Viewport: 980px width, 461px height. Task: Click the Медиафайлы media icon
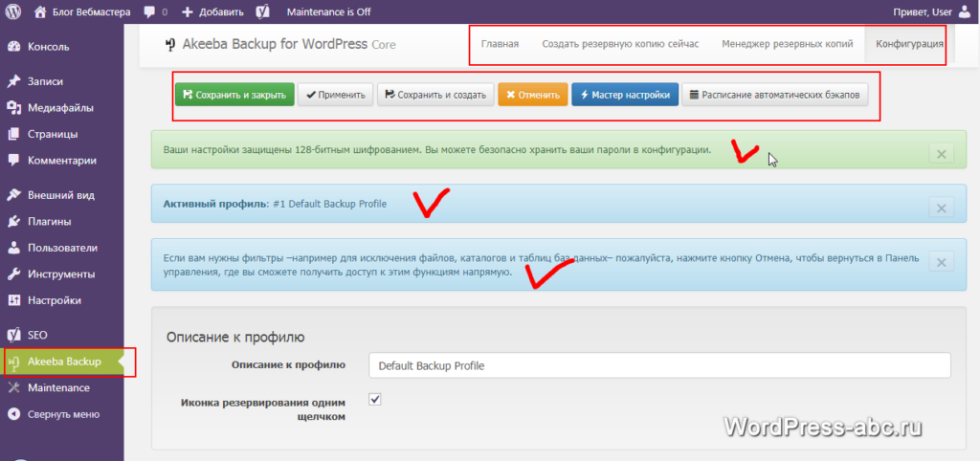point(13,108)
